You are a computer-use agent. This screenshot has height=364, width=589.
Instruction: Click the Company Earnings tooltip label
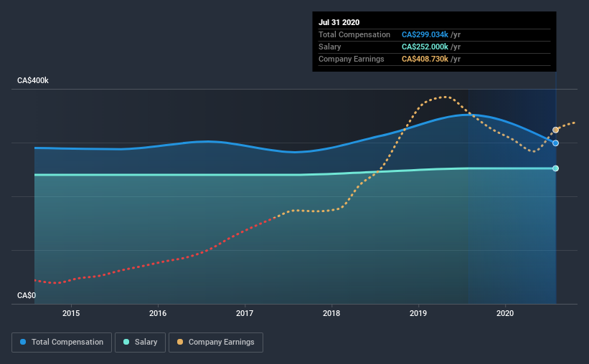click(x=352, y=59)
